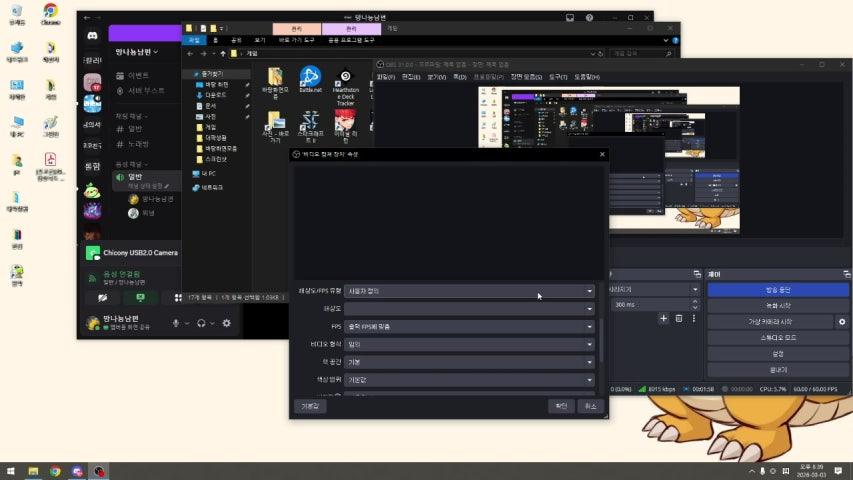This screenshot has height=480, width=853.
Task: Open virtual camera settings gear
Action: coord(842,322)
